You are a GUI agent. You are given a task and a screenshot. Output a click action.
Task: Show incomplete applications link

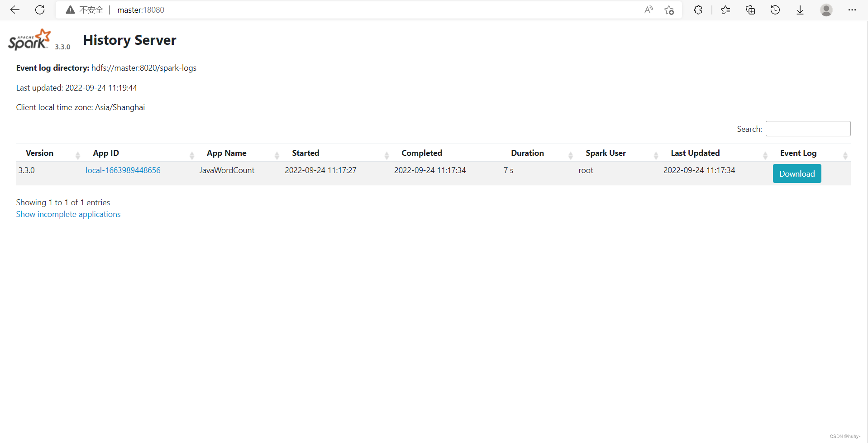[x=68, y=214]
